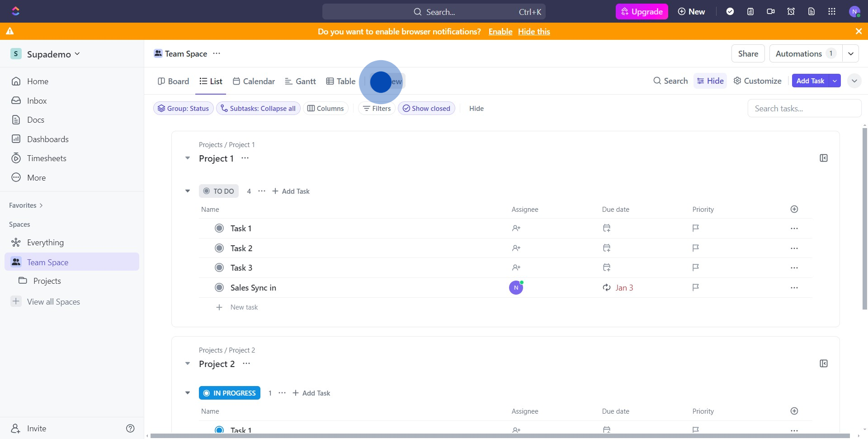868x439 pixels.
Task: Toggle the Show closed filter
Action: [426, 109]
